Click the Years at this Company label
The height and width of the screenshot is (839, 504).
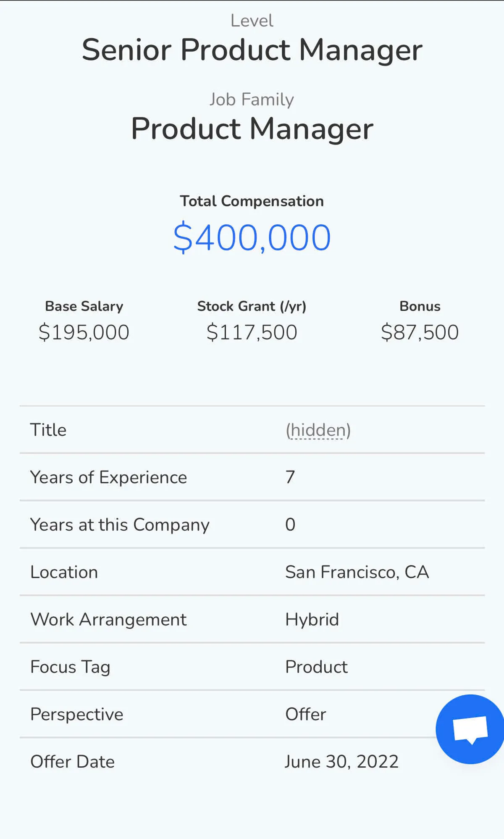coord(120,525)
